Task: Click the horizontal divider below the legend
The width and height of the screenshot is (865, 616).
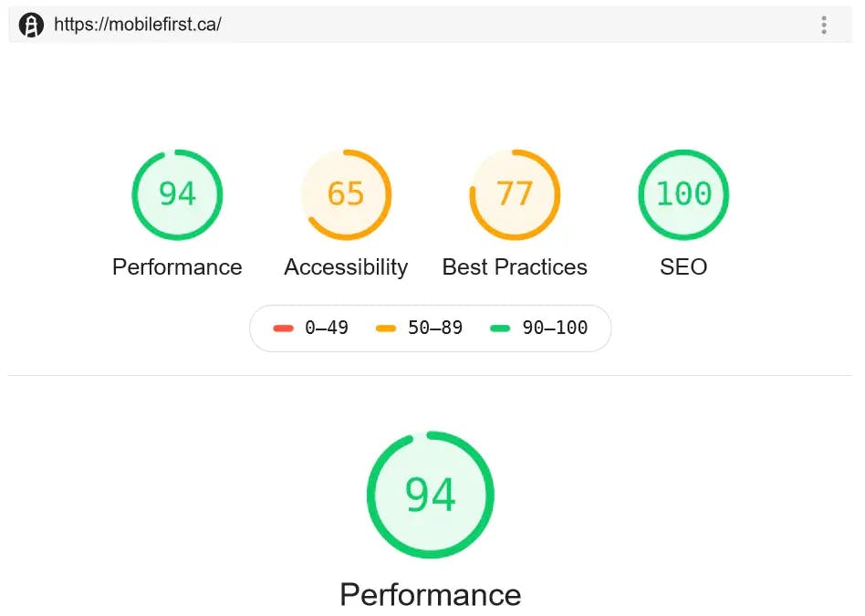Action: 430,375
